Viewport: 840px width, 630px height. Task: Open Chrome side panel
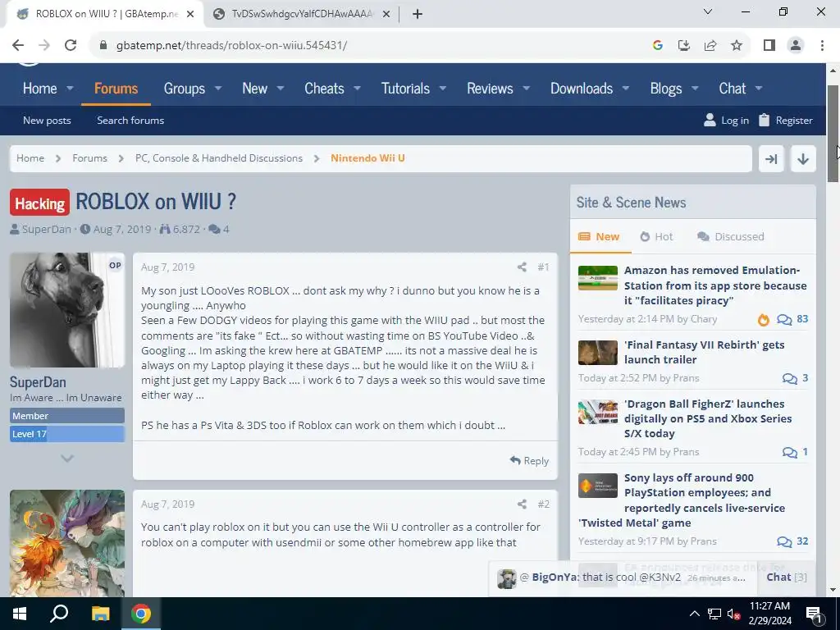point(769,45)
